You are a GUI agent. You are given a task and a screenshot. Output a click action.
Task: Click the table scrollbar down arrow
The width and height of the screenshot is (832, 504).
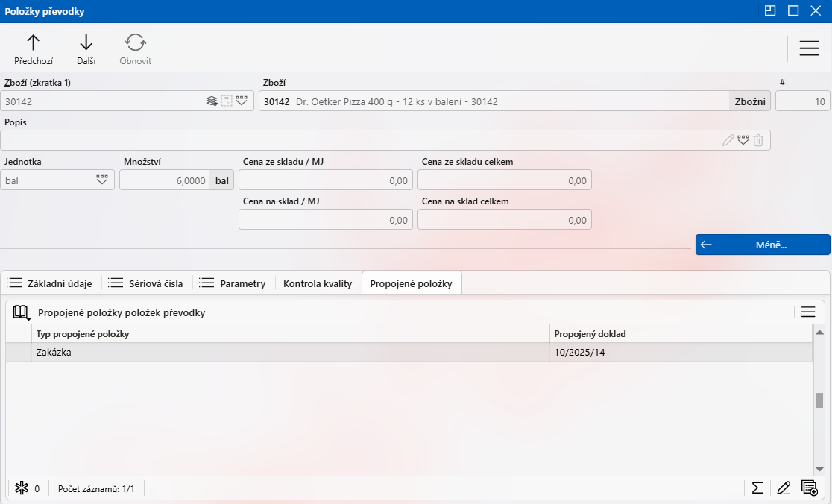819,469
